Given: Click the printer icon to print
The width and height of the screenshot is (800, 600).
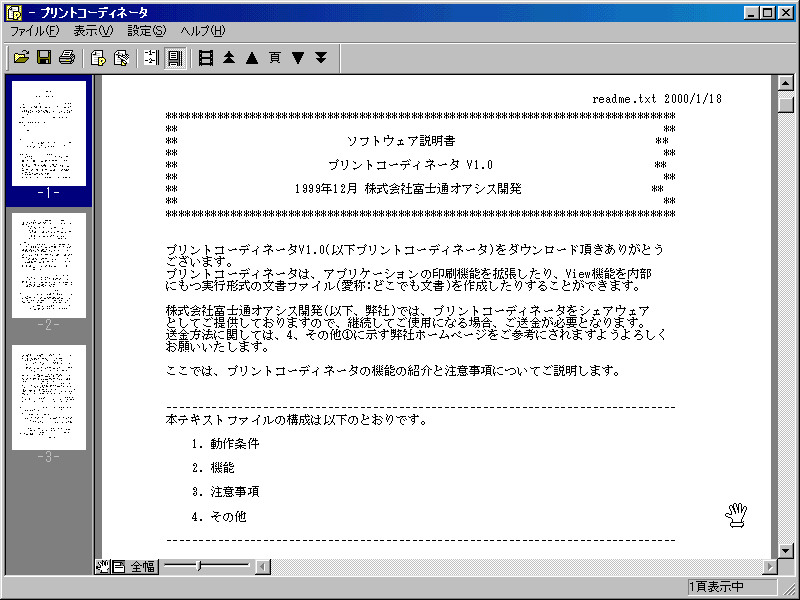Looking at the screenshot, I should [67, 57].
